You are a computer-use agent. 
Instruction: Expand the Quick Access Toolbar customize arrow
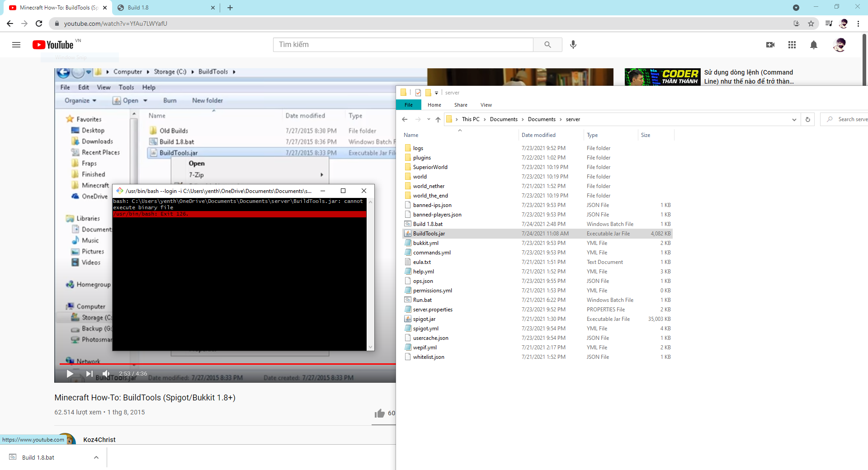436,93
